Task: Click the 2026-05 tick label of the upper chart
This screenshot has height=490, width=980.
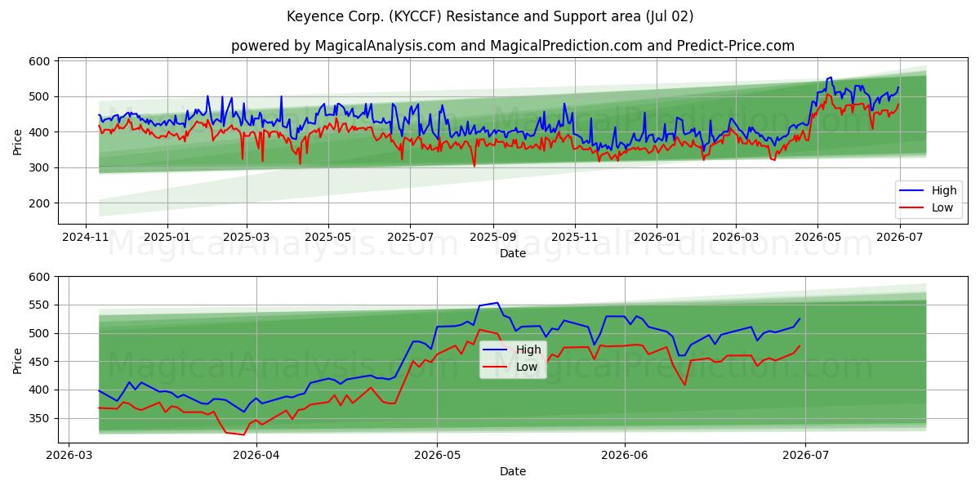Action: click(817, 238)
